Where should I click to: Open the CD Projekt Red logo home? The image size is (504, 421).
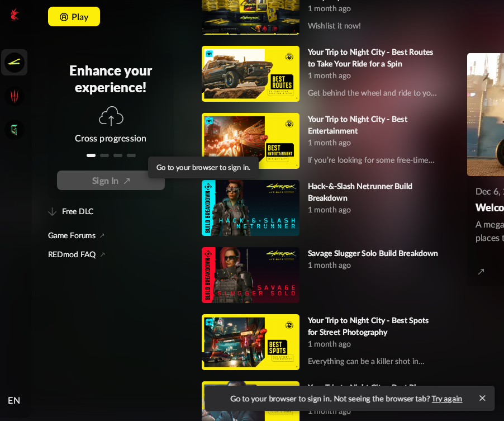[15, 15]
